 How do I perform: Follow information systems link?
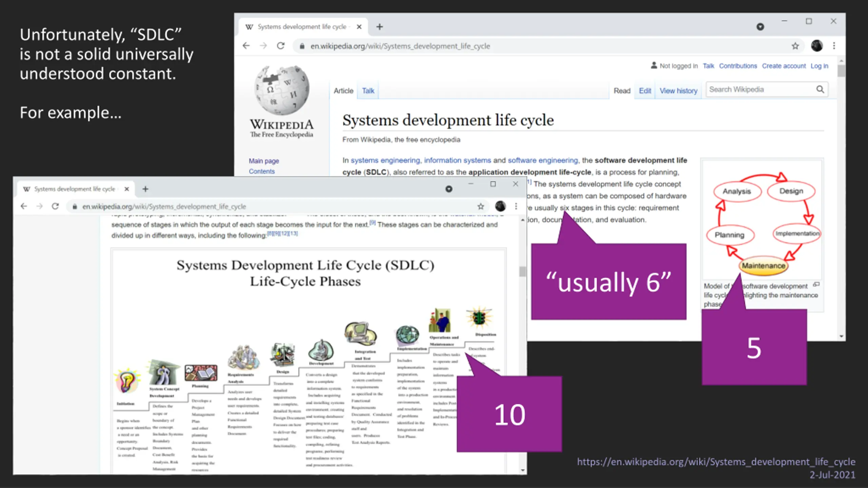pos(457,160)
